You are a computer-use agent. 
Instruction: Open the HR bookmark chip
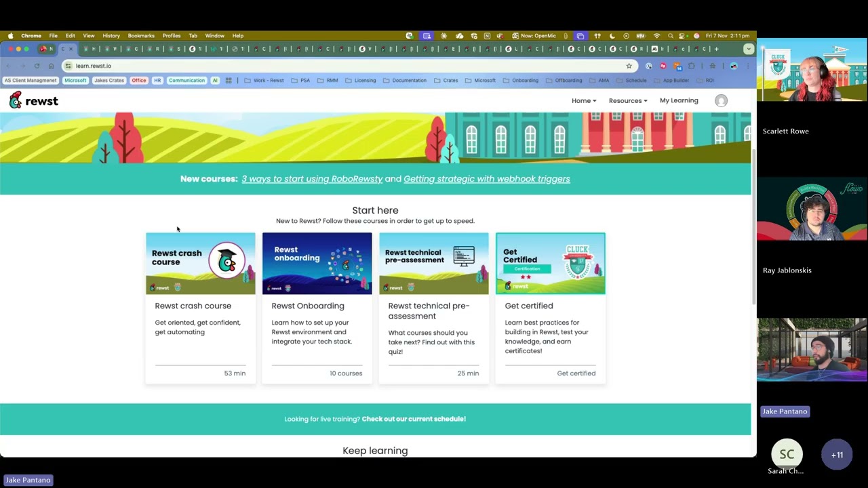[157, 80]
